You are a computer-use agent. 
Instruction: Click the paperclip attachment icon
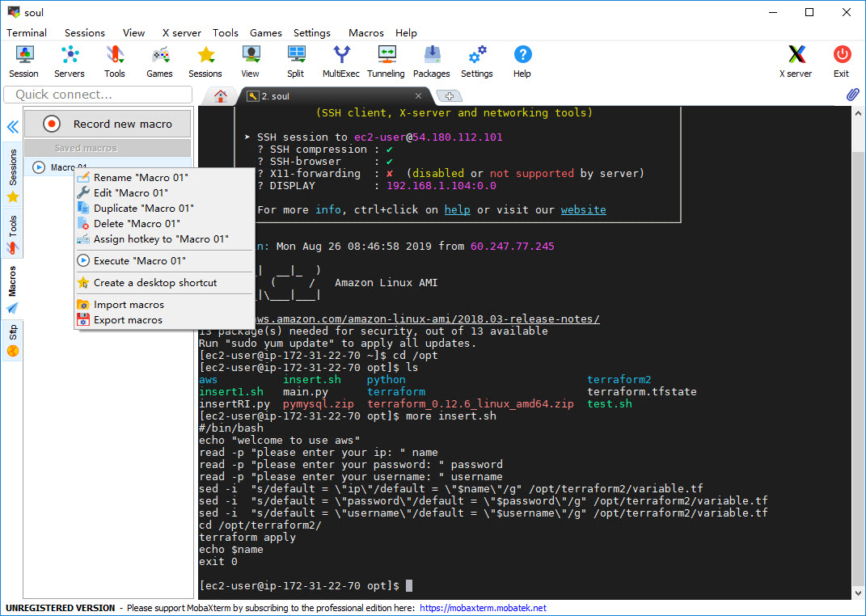coord(852,95)
